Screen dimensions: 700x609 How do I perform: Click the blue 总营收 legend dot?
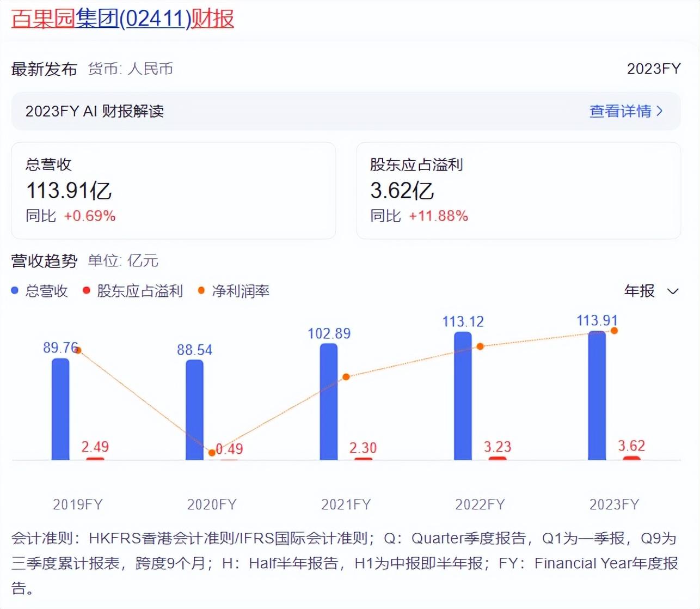(x=15, y=291)
